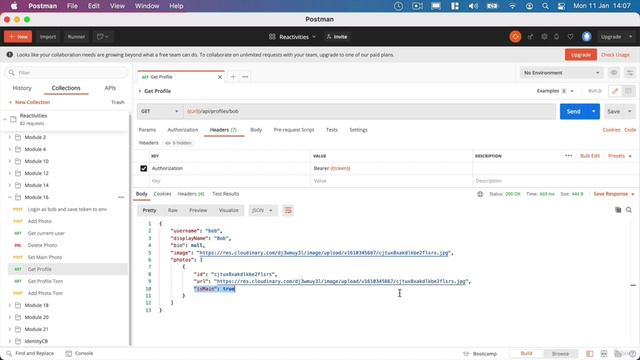Click the Import button
Viewport: 640px width, 360px height.
click(48, 37)
